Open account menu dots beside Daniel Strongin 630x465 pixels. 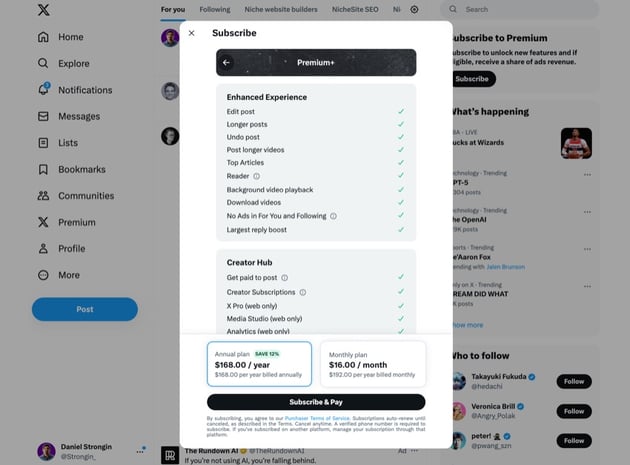139,451
